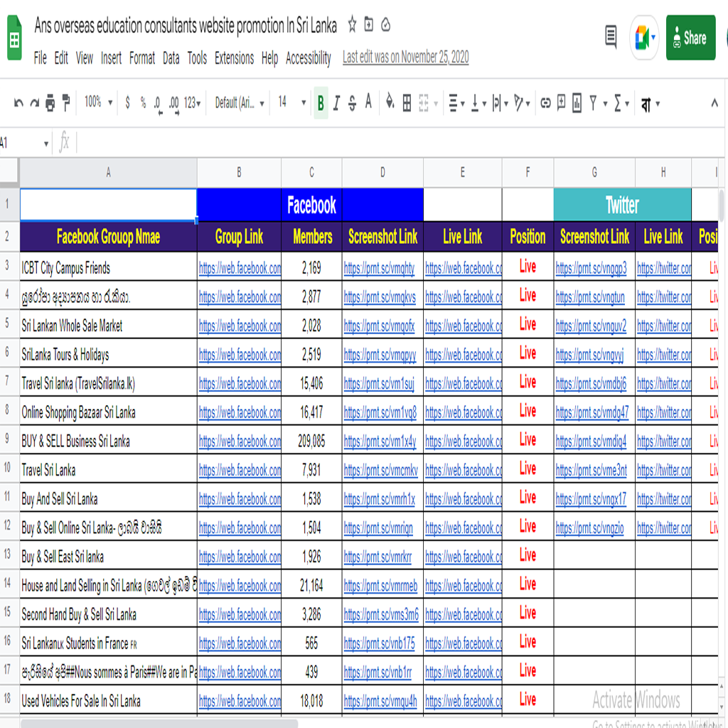Open the Facebook live link for Buy And Sell Sri Lanka

click(x=464, y=500)
